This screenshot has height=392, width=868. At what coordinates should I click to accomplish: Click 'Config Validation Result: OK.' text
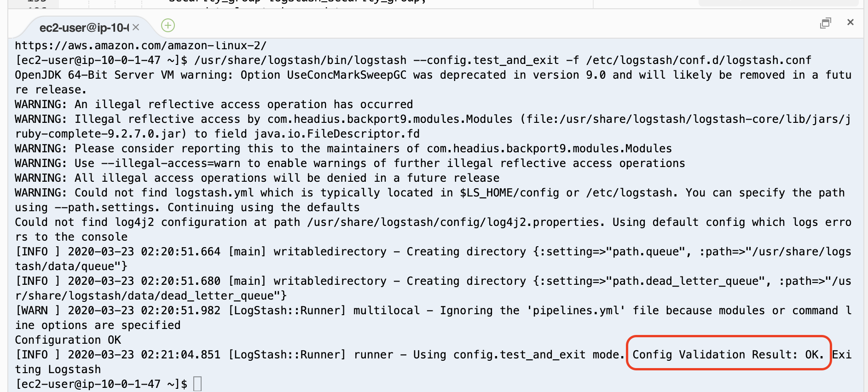pos(728,355)
